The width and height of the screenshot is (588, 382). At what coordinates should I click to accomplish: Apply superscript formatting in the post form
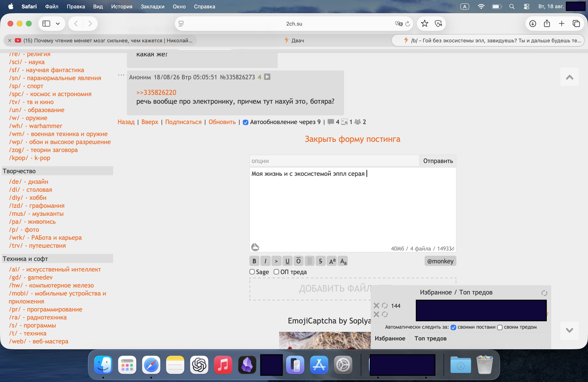tap(332, 261)
